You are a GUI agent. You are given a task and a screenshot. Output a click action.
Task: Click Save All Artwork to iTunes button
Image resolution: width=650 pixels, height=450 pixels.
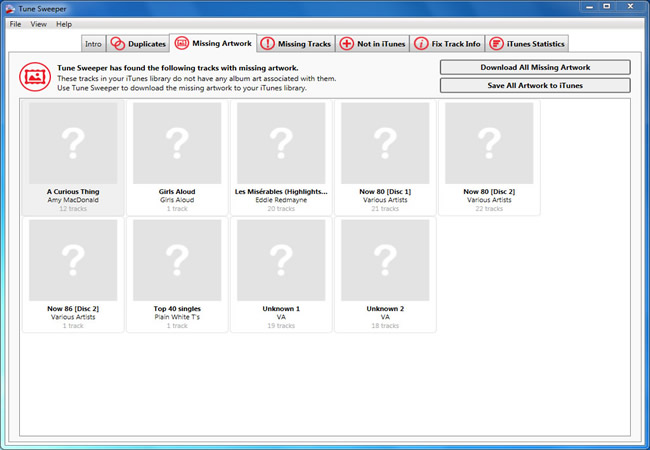coord(535,85)
